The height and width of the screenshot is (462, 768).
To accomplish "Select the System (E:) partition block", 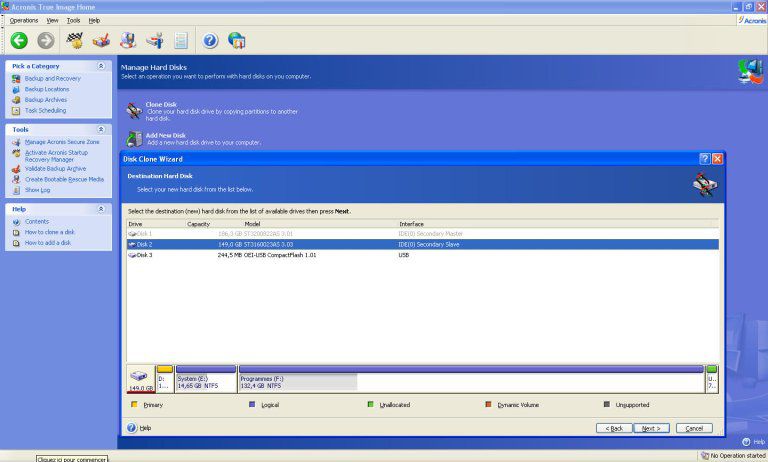I will (x=206, y=379).
